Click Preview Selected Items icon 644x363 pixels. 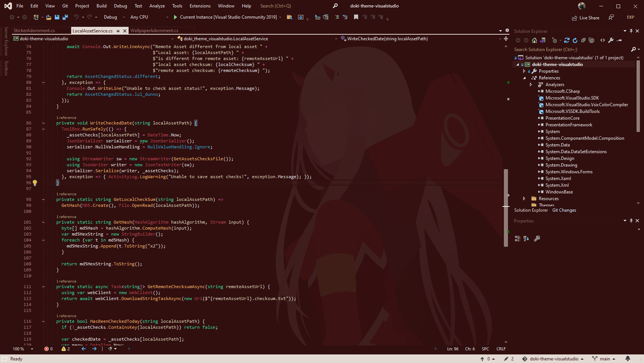pos(619,40)
